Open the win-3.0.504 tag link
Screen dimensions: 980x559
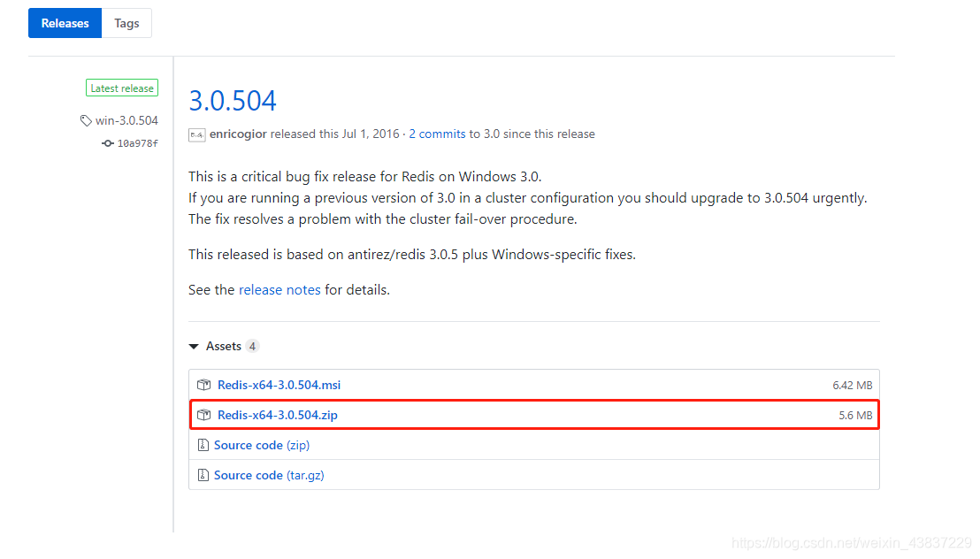(126, 120)
